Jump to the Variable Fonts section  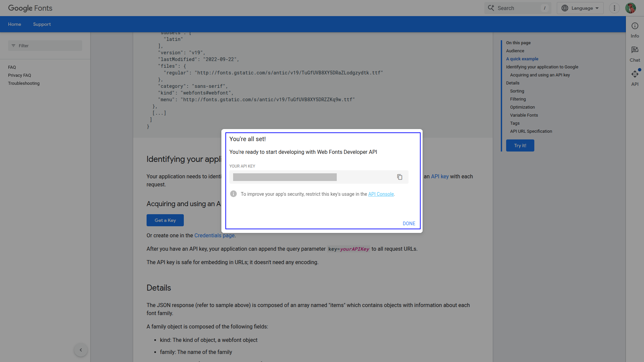pos(524,115)
